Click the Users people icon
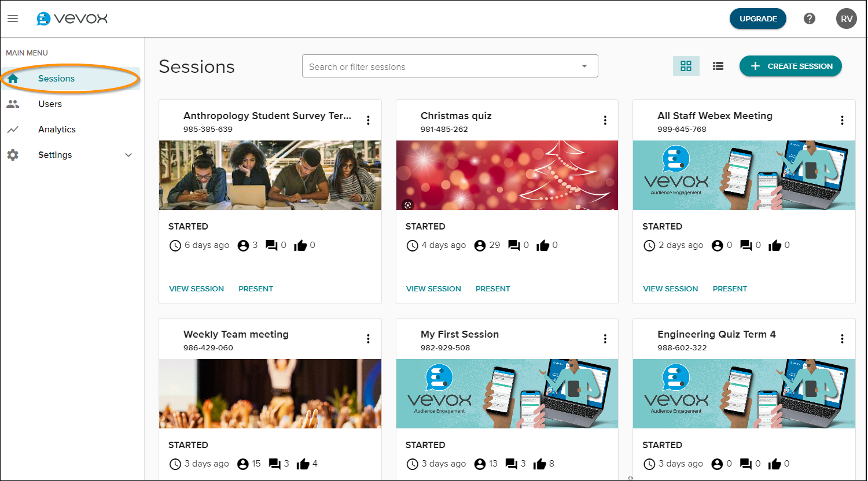The height and width of the screenshot is (481, 868). tap(13, 104)
